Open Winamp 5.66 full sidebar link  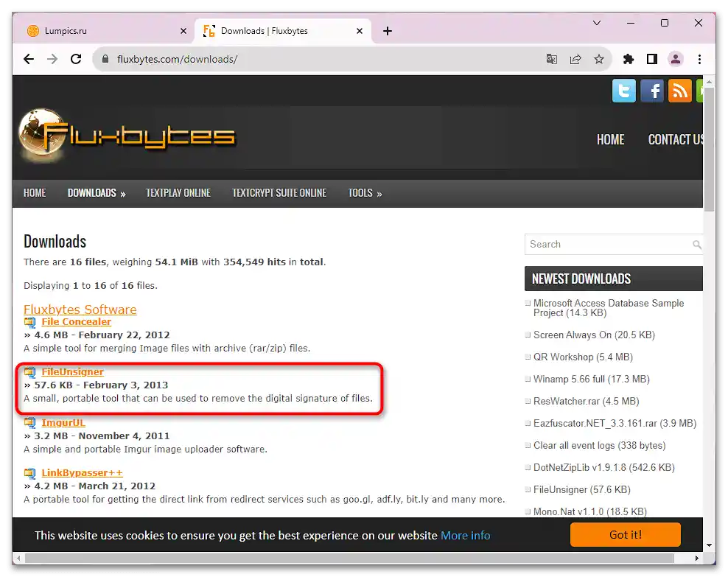592,380
